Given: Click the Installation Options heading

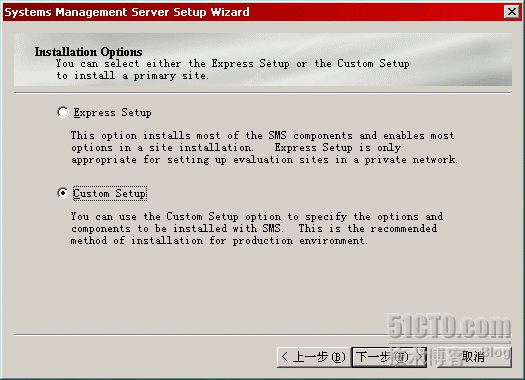Looking at the screenshot, I should click(x=88, y=52).
